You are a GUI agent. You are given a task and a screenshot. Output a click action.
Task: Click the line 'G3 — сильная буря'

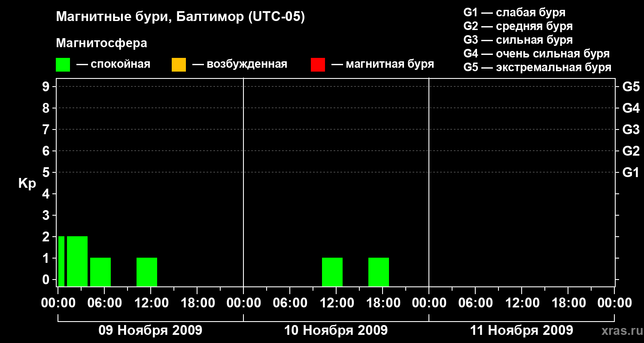click(518, 40)
